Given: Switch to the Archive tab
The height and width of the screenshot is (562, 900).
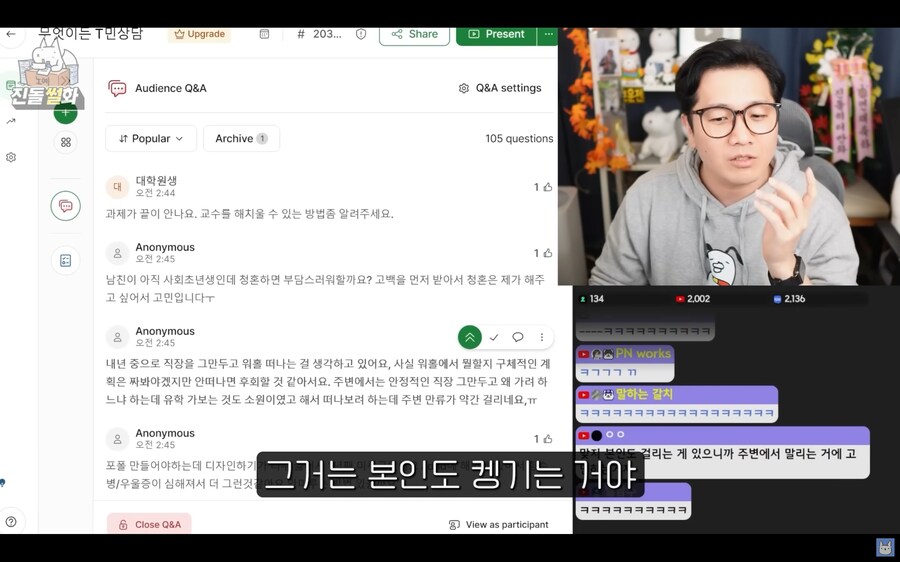Looking at the screenshot, I should pyautogui.click(x=242, y=138).
